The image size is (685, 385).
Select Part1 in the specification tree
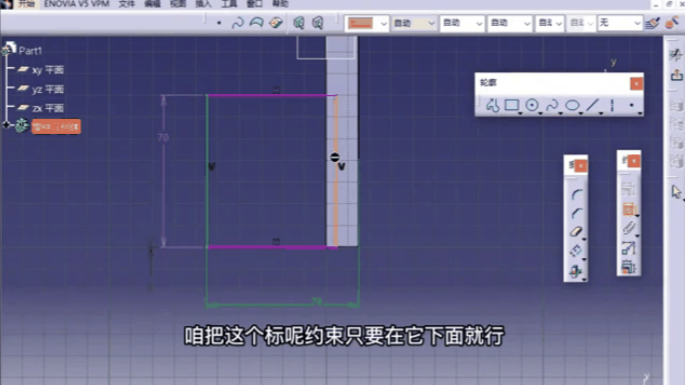(x=30, y=51)
